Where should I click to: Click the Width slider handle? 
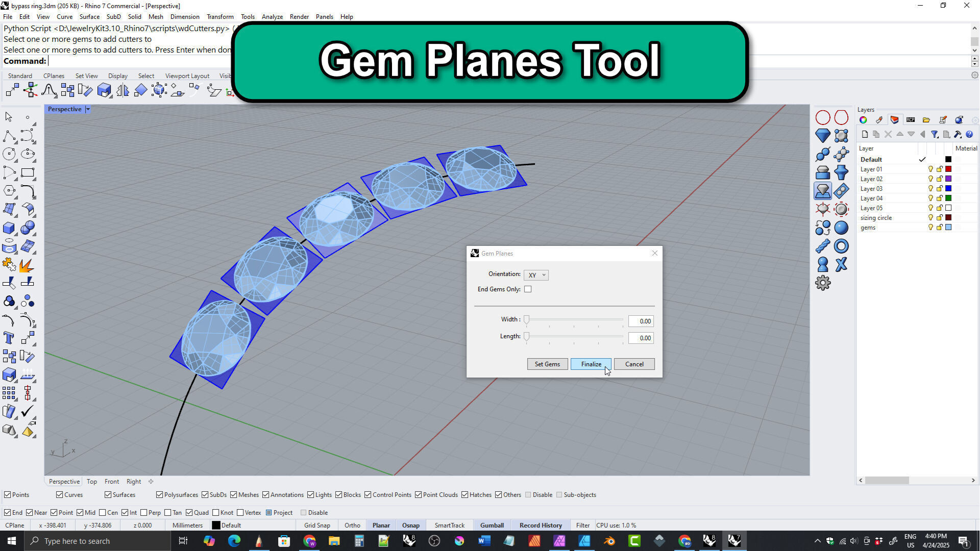click(526, 320)
